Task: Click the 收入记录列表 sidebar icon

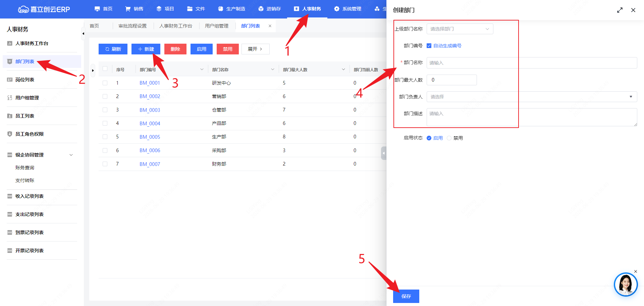Action: point(10,196)
